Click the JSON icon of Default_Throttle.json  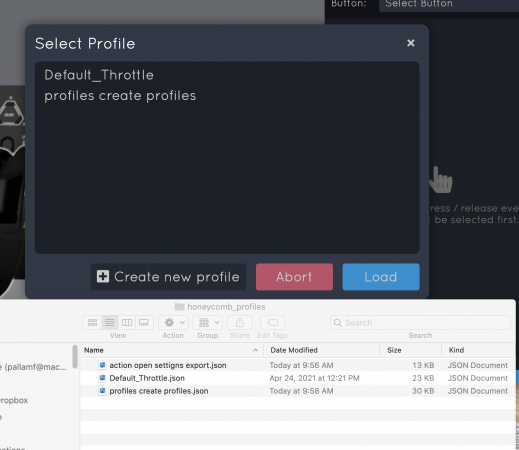tap(102, 378)
